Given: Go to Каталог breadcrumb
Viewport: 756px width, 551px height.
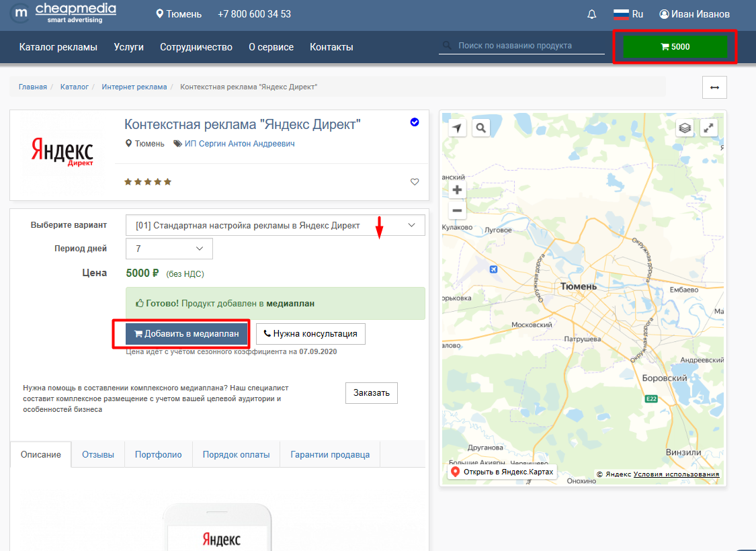Looking at the screenshot, I should 74,87.
